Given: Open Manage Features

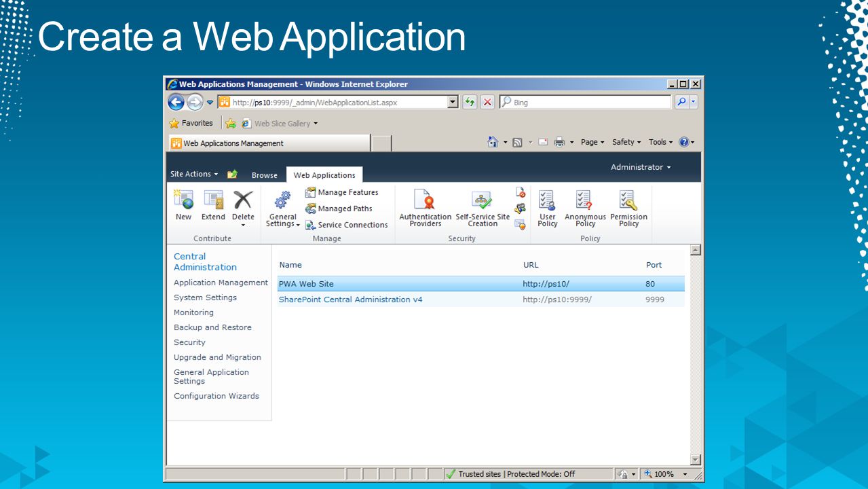Looking at the screenshot, I should pos(341,192).
